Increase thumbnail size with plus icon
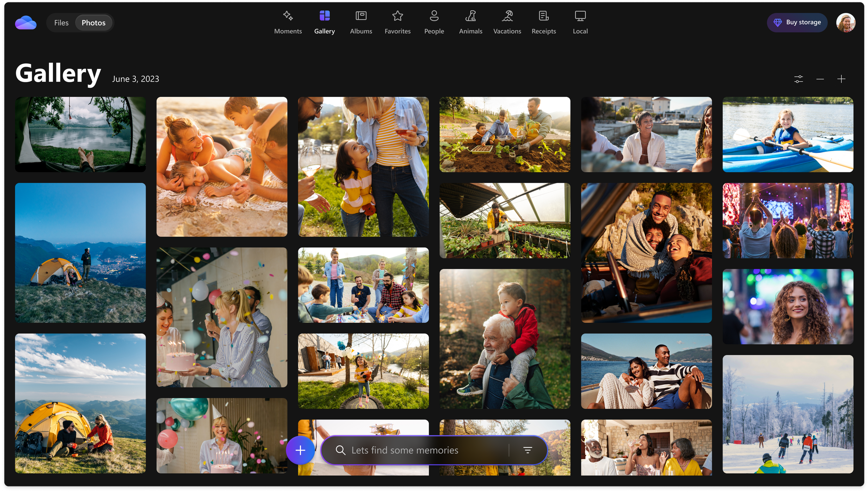The height and width of the screenshot is (492, 868). click(841, 79)
